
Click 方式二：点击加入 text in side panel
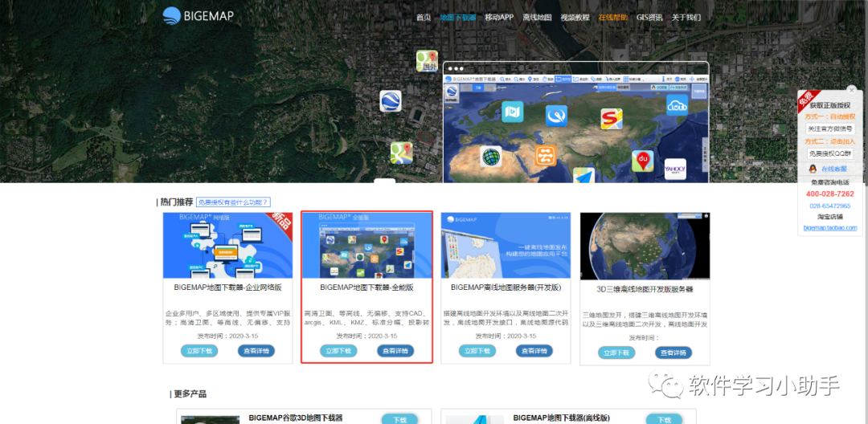(x=829, y=141)
